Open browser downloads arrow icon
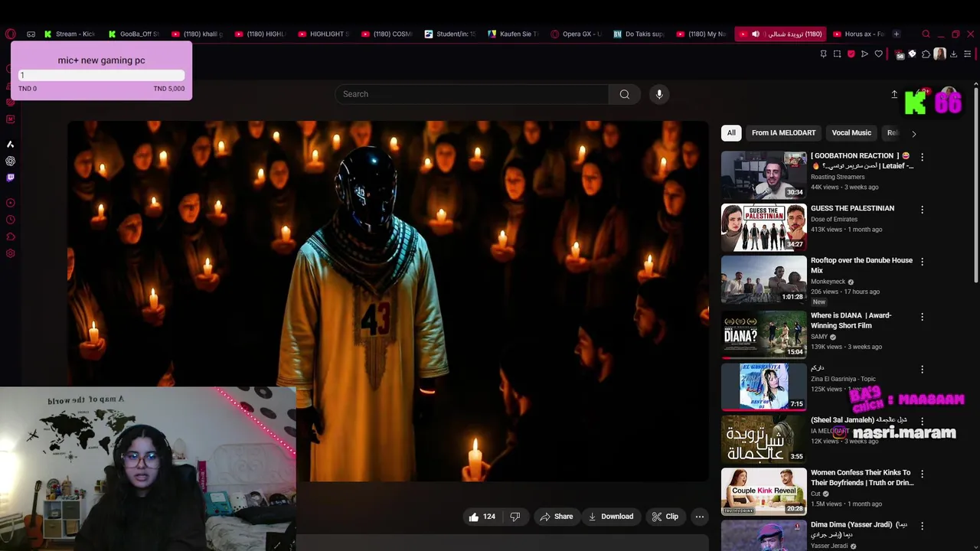Viewport: 980px width, 551px height. (953, 54)
